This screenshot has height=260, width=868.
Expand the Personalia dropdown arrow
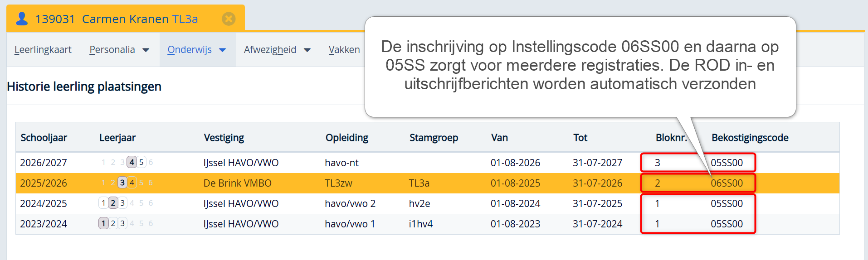(x=146, y=50)
